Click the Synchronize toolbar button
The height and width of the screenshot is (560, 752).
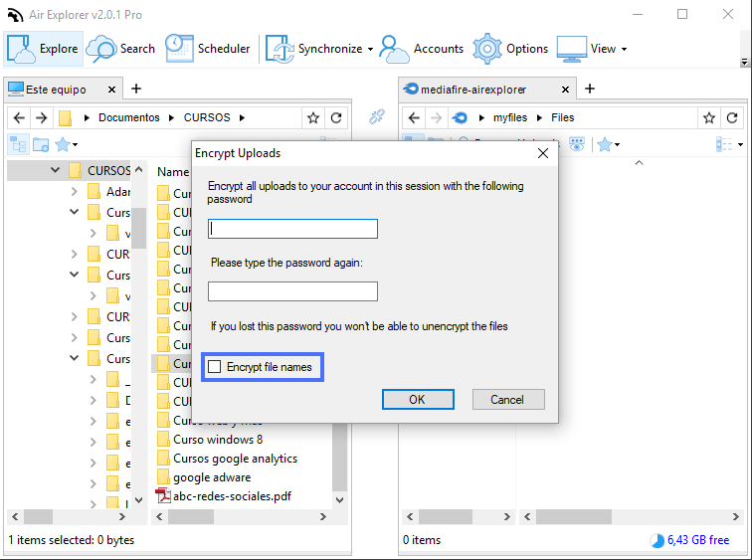point(314,49)
